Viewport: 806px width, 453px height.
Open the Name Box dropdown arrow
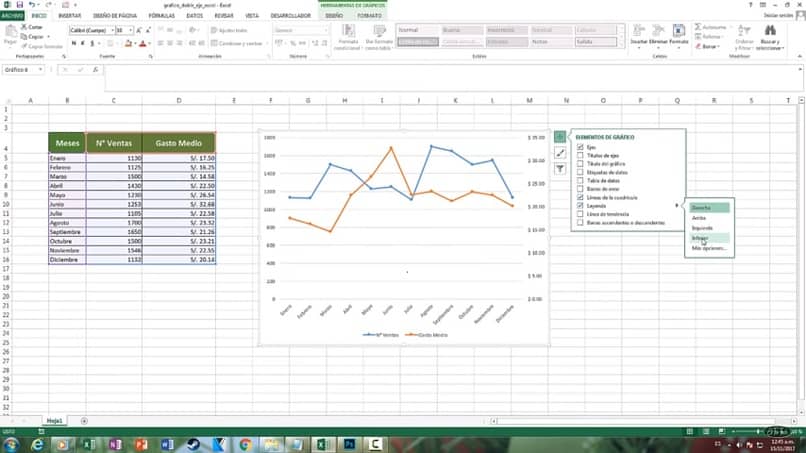tap(40, 69)
